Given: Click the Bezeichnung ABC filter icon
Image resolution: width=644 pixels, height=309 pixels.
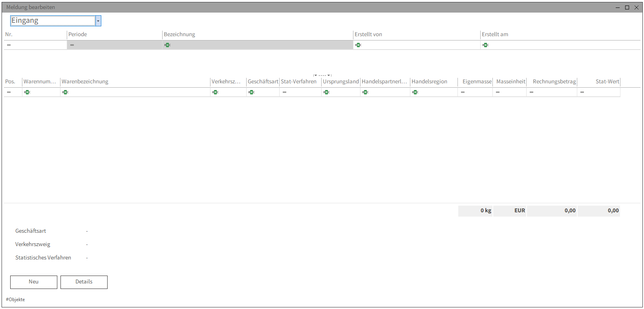Looking at the screenshot, I should 167,45.
